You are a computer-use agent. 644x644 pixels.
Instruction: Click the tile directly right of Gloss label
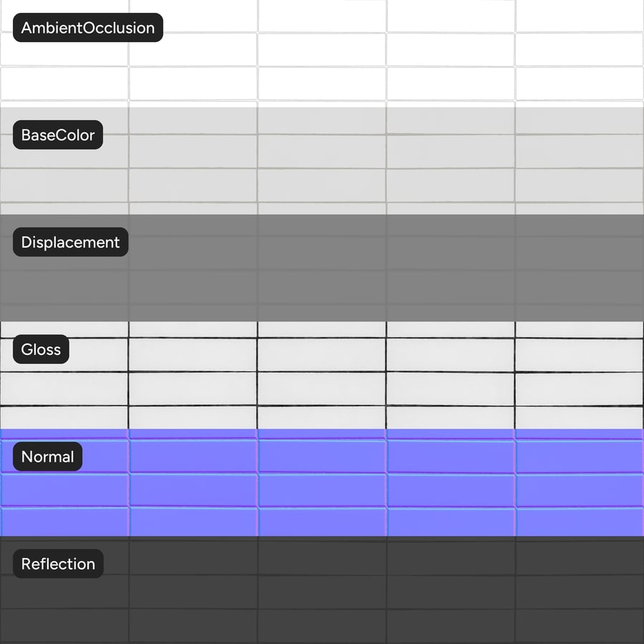pos(193,355)
